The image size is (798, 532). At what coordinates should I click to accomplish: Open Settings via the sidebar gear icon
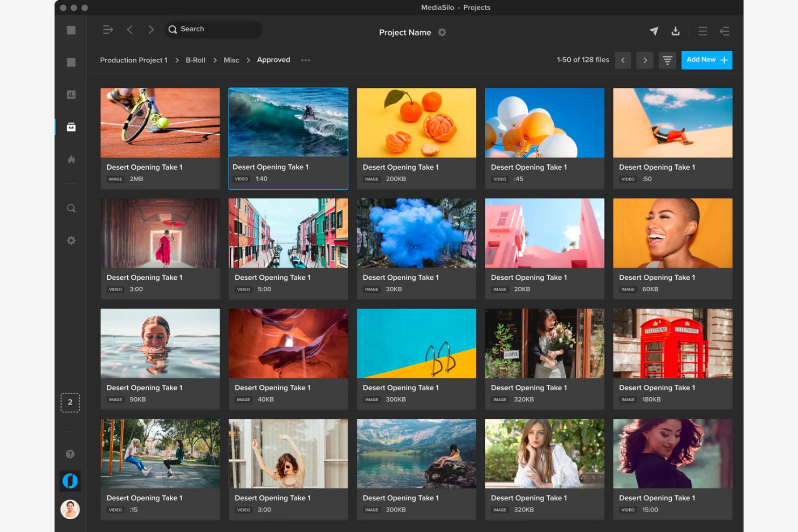point(71,240)
